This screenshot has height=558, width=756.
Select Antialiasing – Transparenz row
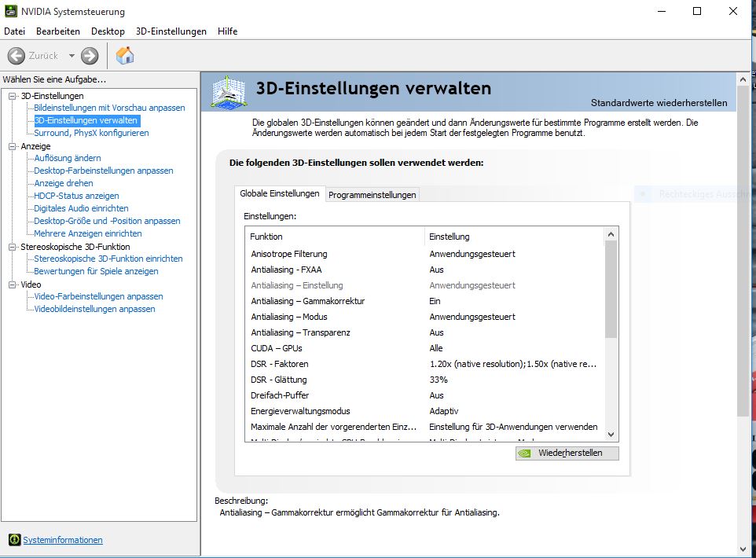tap(424, 332)
